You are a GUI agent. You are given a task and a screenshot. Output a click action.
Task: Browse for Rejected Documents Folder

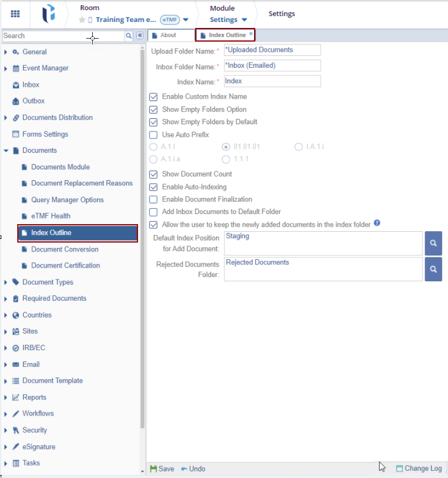[433, 269]
